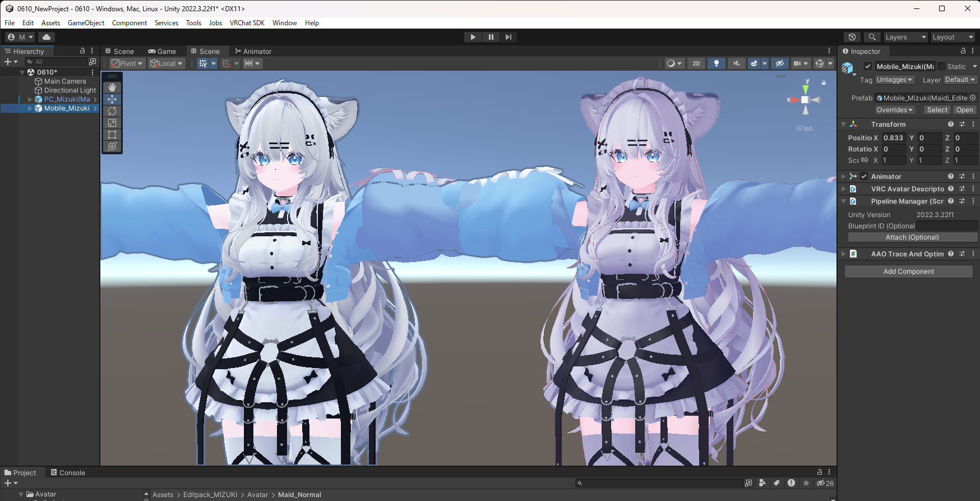Open the Pivot mode dropdown
This screenshot has width=980, height=501.
[127, 63]
